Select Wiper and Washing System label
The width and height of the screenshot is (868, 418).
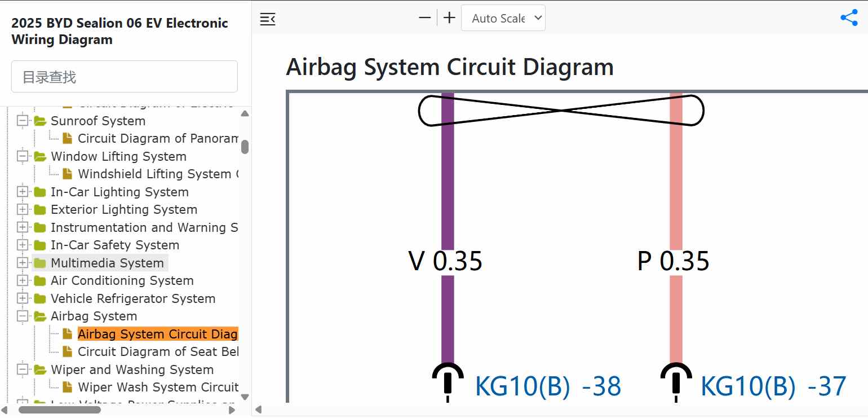(x=132, y=369)
